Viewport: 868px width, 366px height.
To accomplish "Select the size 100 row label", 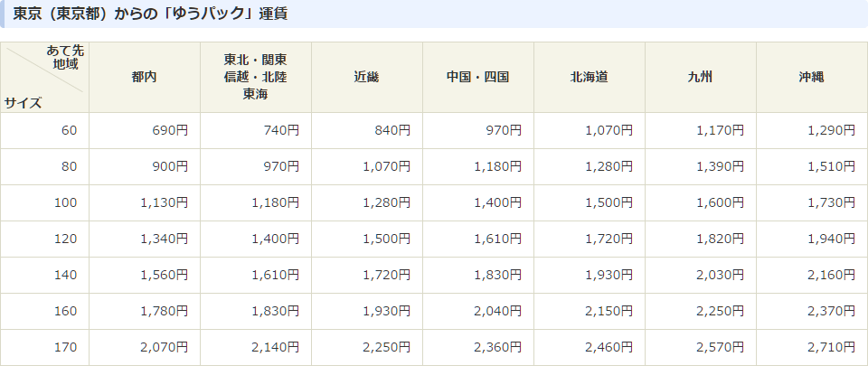I will 65,203.
